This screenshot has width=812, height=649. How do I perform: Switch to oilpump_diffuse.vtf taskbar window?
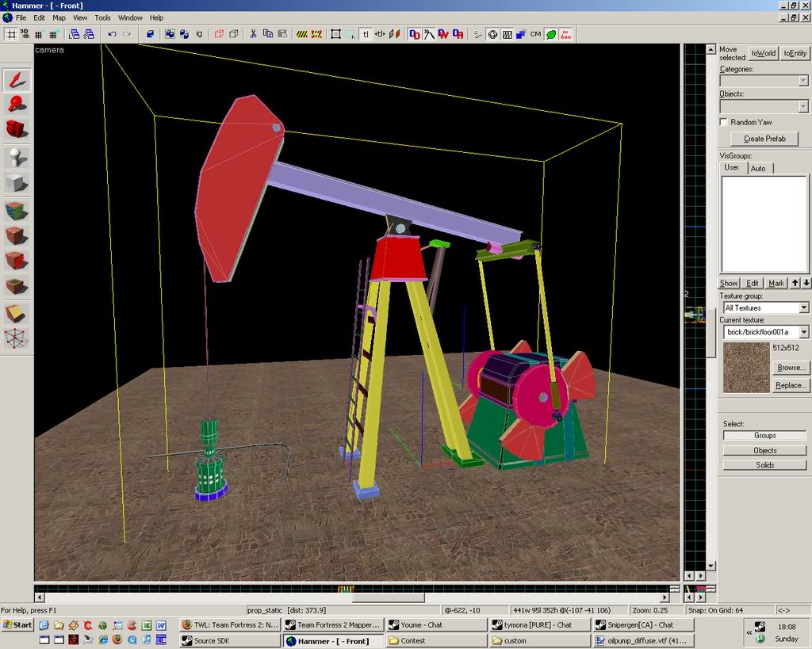644,641
